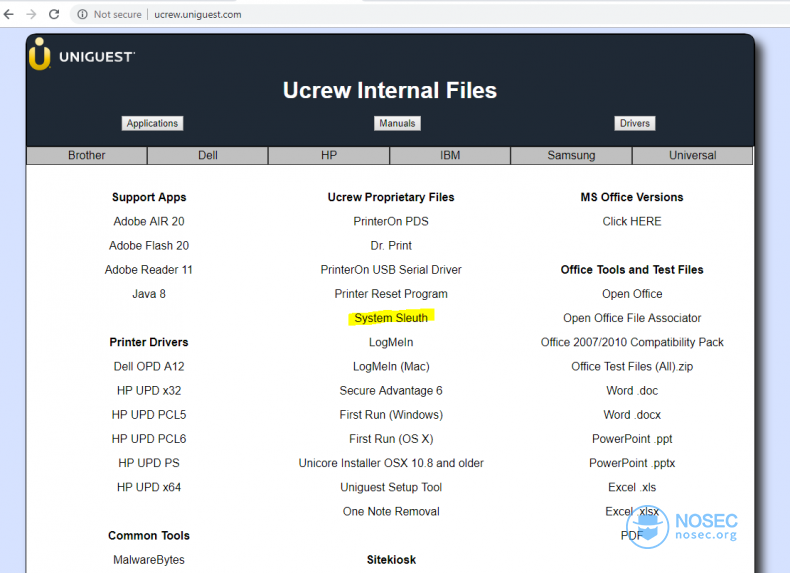Open the PrinterOn PDS link
790x573 pixels.
391,221
